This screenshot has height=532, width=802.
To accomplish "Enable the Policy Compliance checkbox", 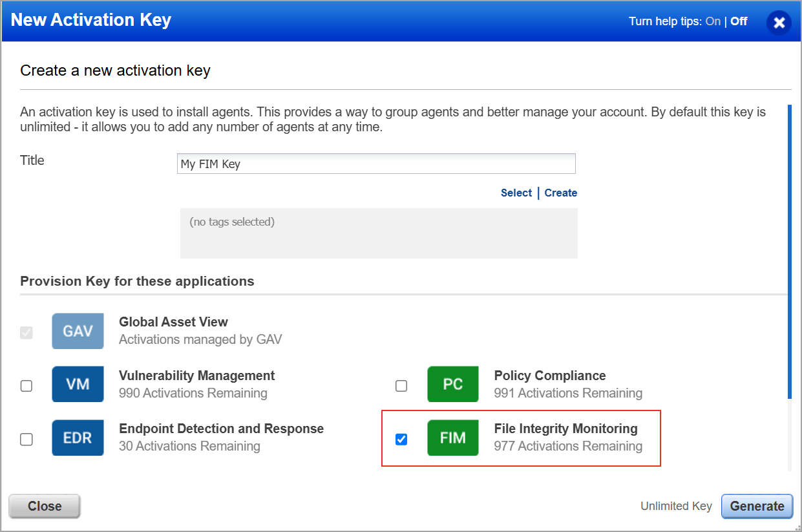I will (x=401, y=386).
